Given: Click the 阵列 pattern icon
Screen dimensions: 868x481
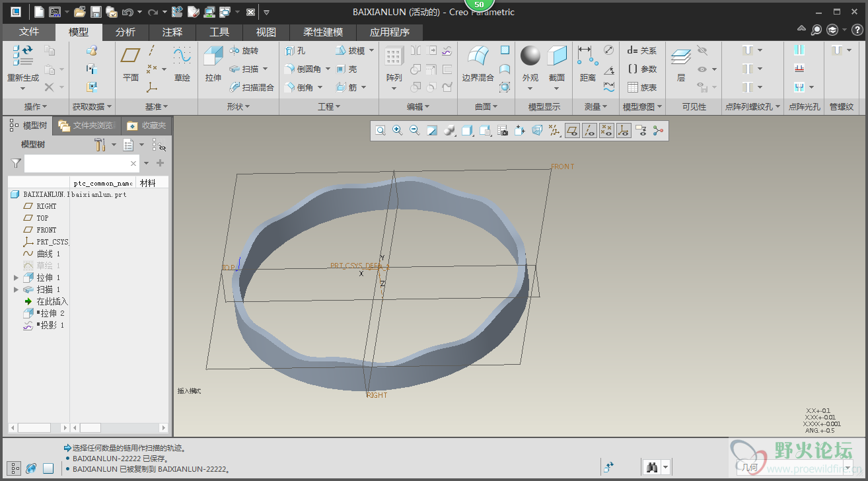Looking at the screenshot, I should [x=394, y=57].
